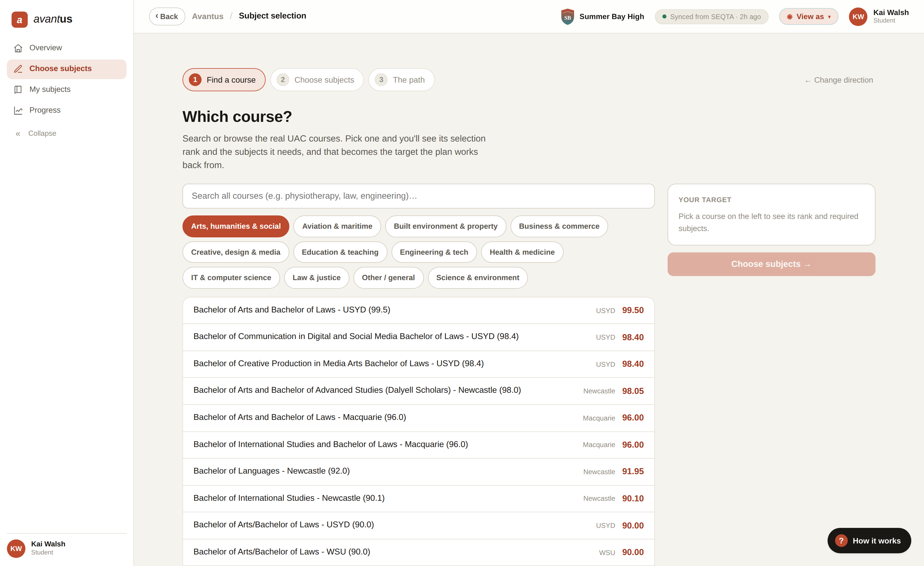Select Creative, design & media filter

click(x=236, y=252)
